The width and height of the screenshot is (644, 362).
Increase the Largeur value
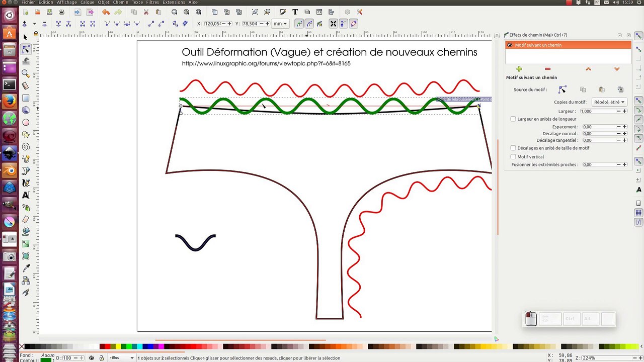pyautogui.click(x=624, y=111)
